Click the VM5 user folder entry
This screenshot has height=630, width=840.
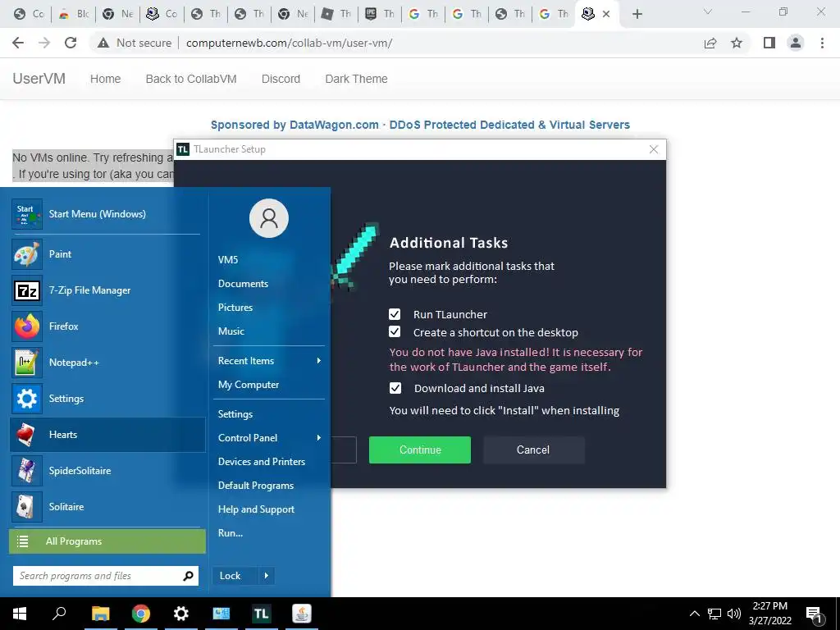pos(228,260)
